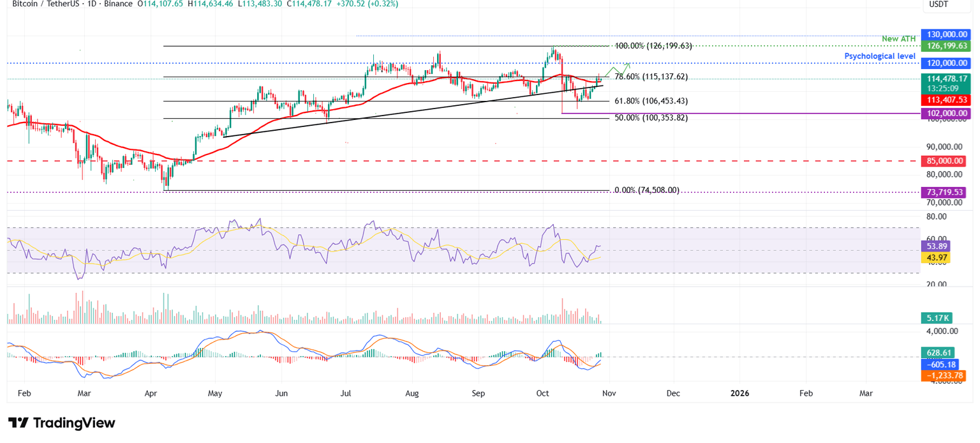Screen dimensions: 980x443
Task: Click the purple RSI value badge 53.89
Action: [x=935, y=246]
